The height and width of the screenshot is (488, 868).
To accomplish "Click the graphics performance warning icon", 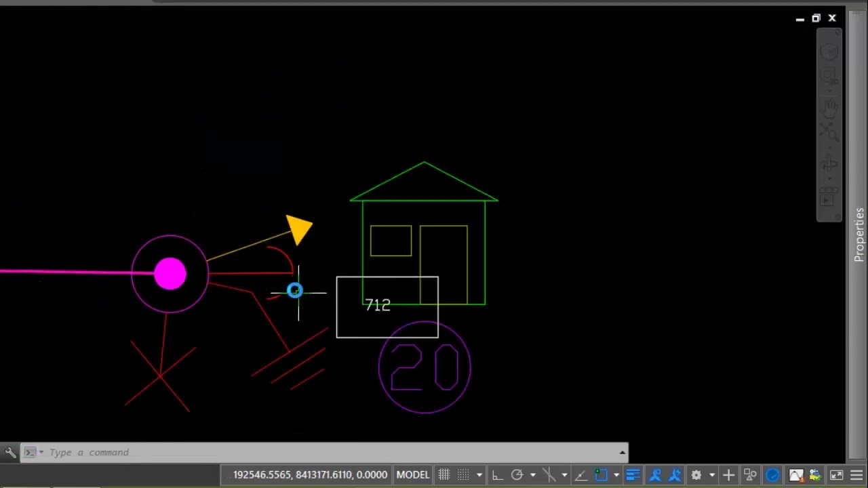I will click(x=796, y=475).
